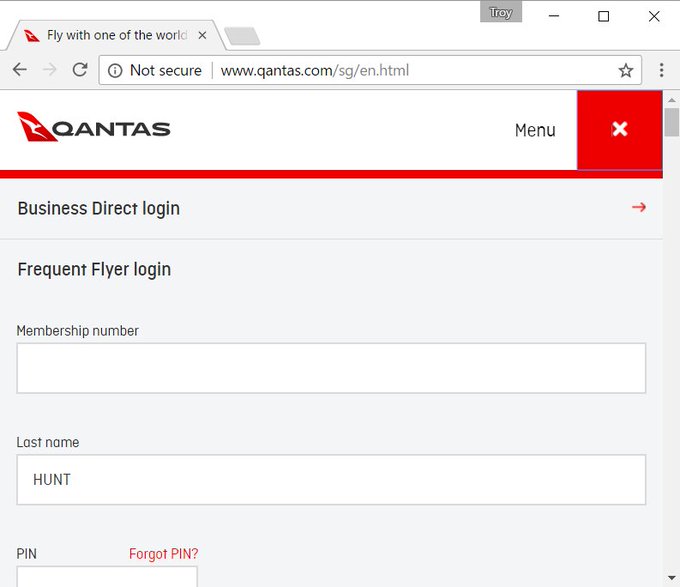680x587 pixels.
Task: Click the Last name field containing HUNT
Action: pos(331,479)
